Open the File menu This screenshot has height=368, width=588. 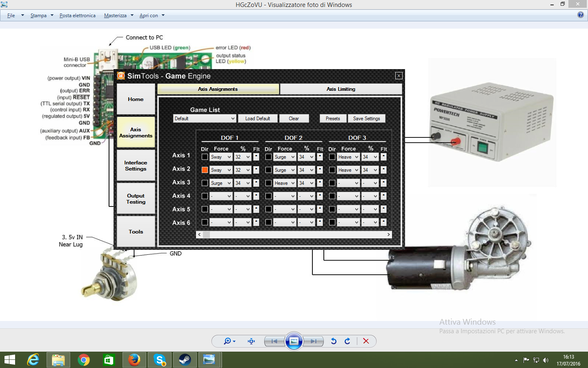coord(11,16)
